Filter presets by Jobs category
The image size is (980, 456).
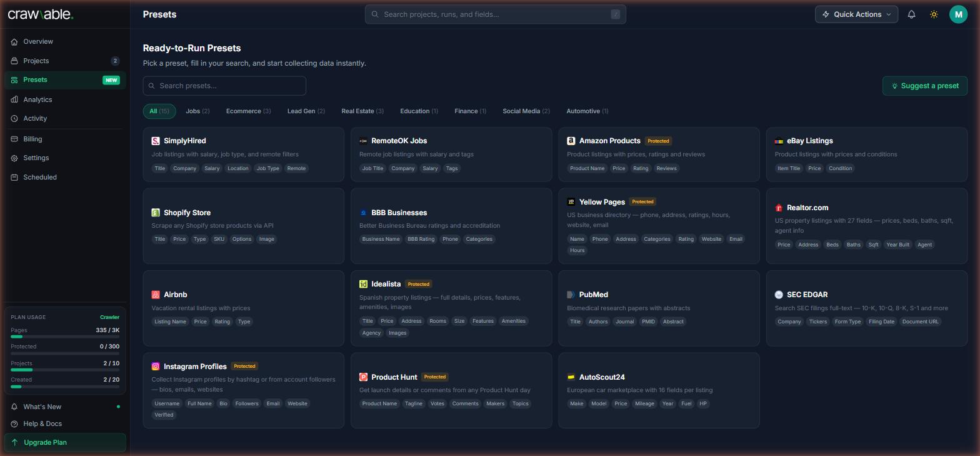tap(197, 111)
